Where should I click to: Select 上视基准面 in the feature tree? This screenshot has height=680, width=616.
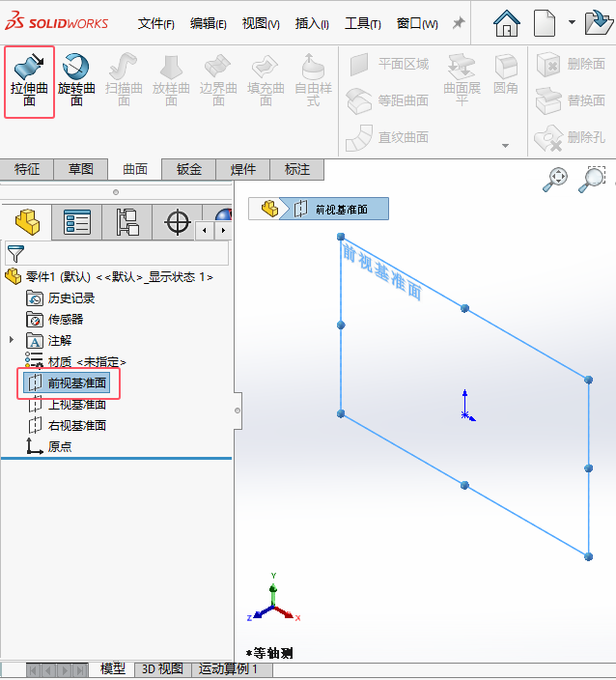coord(68,404)
